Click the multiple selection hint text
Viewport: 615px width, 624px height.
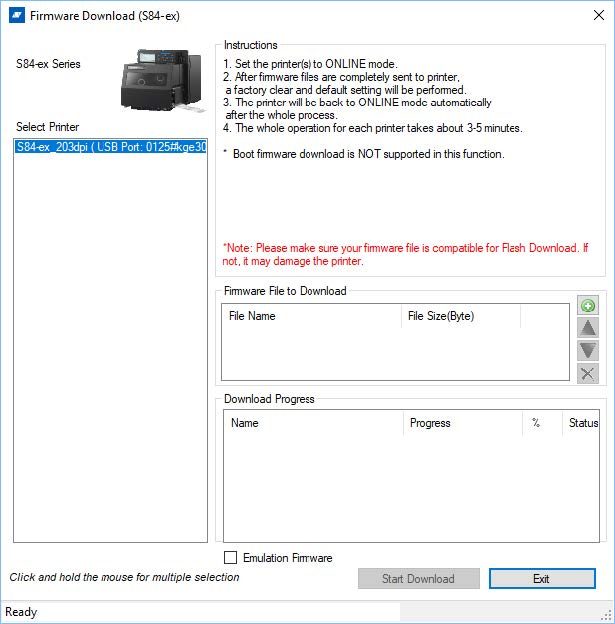click(x=125, y=577)
